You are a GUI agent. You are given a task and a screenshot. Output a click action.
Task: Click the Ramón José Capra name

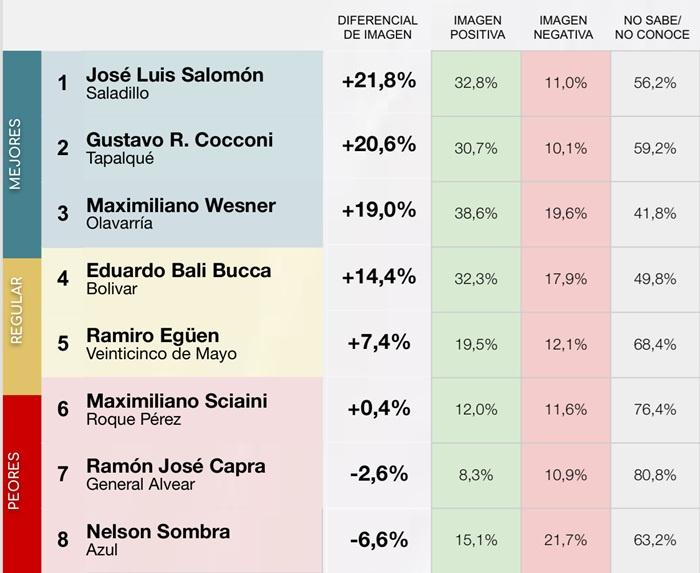pos(175,466)
